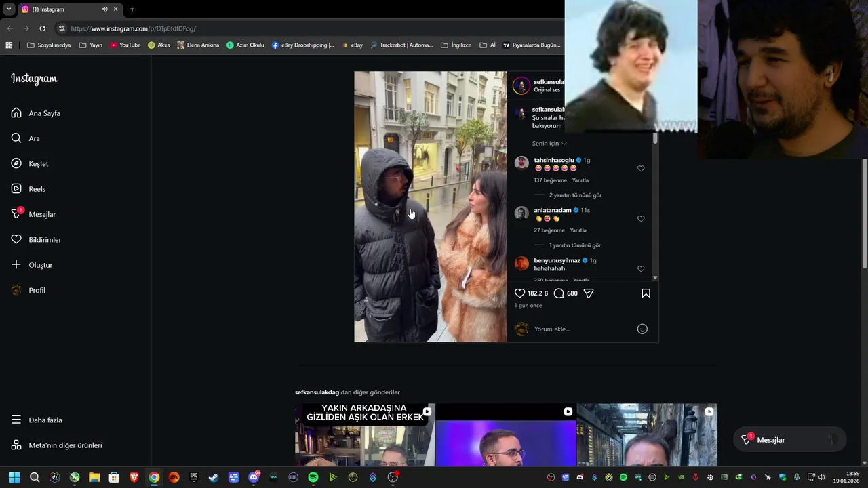Open İngilizce bookmark folder
This screenshot has height=488, width=868.
[x=456, y=45]
